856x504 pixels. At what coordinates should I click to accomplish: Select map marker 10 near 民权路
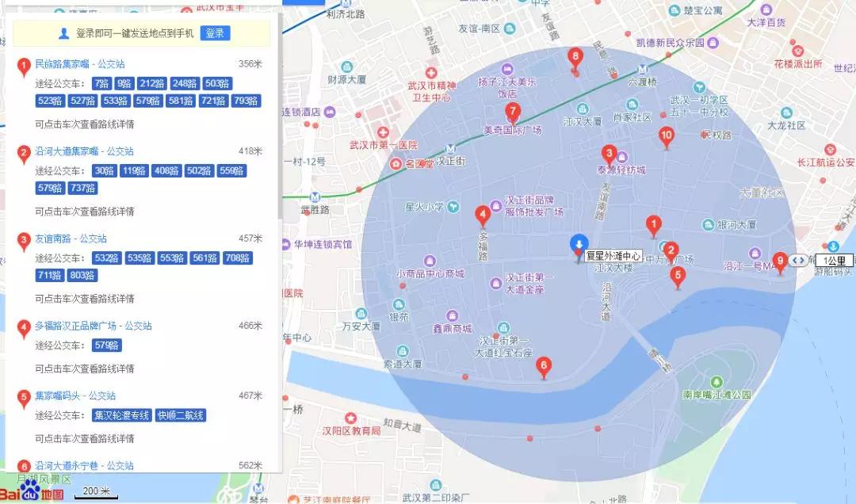666,137
